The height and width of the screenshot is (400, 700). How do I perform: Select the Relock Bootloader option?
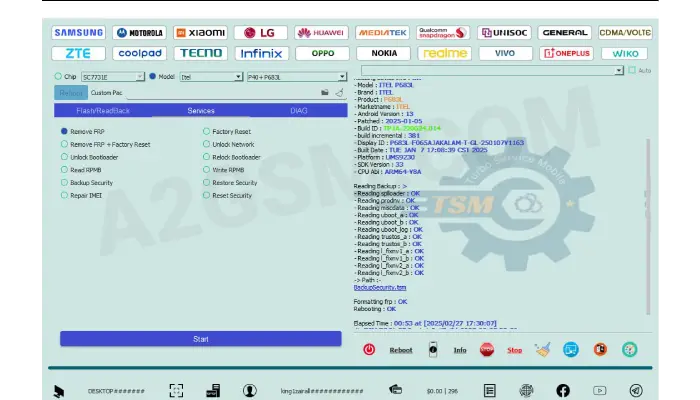click(x=206, y=157)
